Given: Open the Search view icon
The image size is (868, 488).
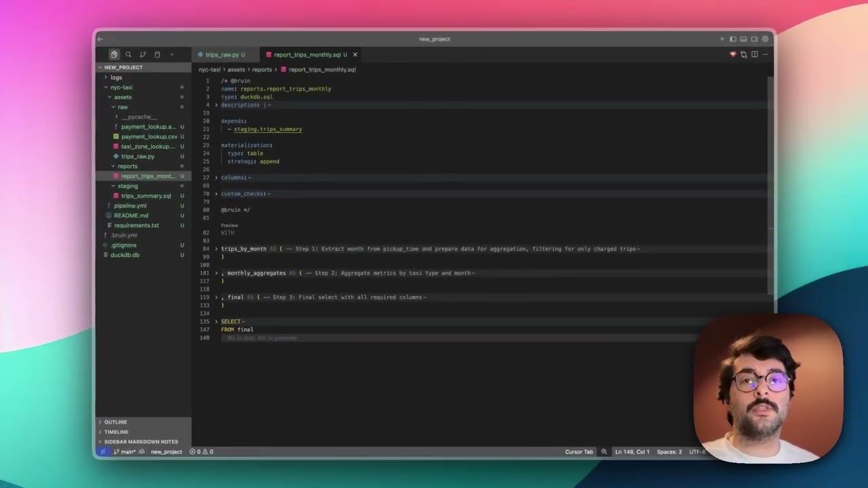Looking at the screenshot, I should click(128, 54).
